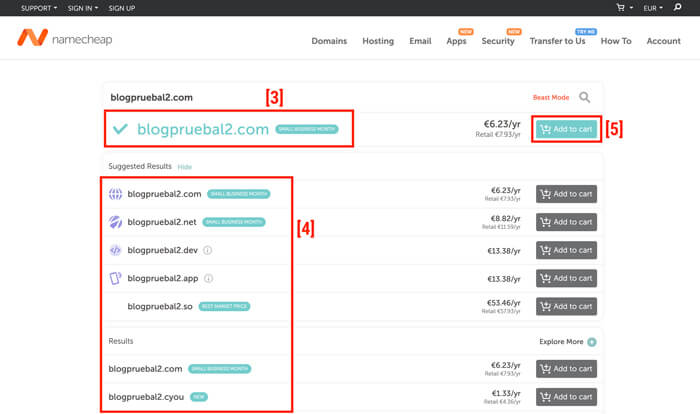Add blogpruebal2.app to cart
The height and width of the screenshot is (414, 700).
(567, 278)
